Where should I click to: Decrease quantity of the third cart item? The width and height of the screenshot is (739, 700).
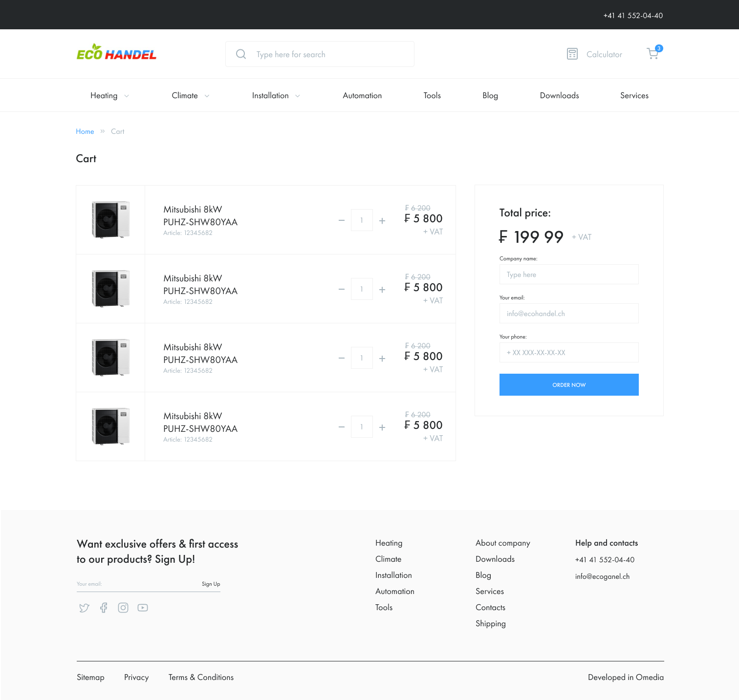(x=342, y=358)
